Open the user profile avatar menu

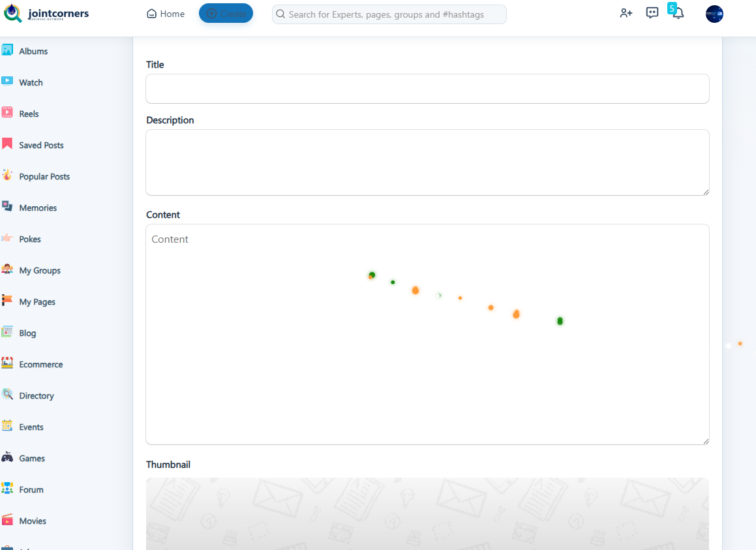tap(714, 14)
